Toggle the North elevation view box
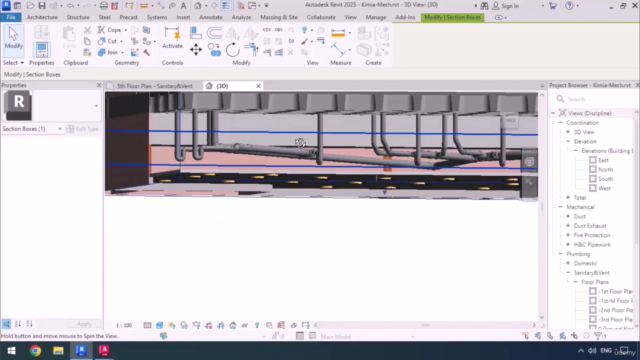This screenshot has width=640, height=360. click(593, 169)
